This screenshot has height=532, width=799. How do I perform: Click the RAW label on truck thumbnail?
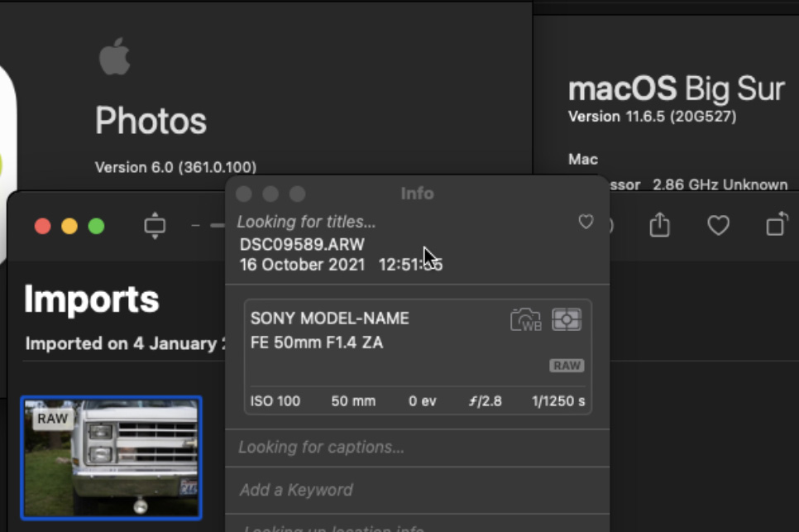tap(52, 419)
